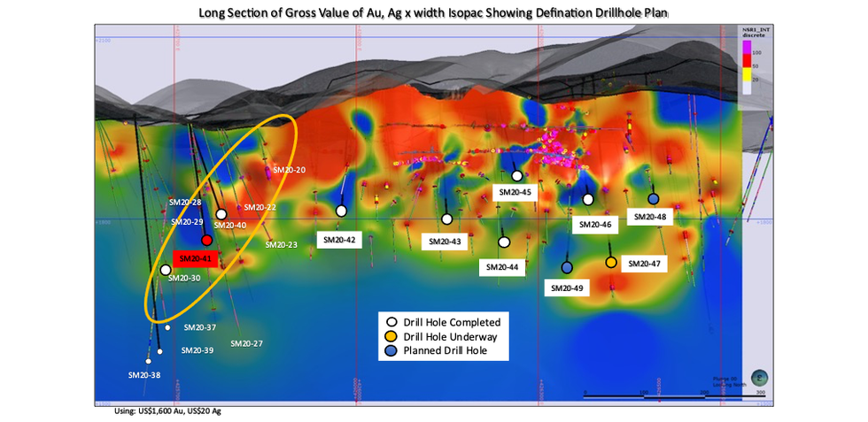868x422 pixels.
Task: Click the SM20-46 label box
Action: coord(595,225)
